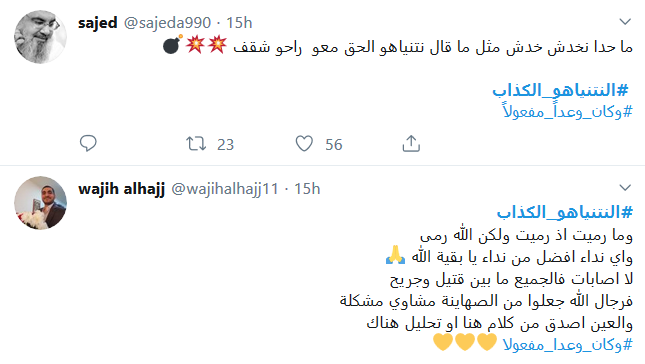
Task: Expand the menu chevron on wajih alhajj's tweet
Action: coord(625,188)
